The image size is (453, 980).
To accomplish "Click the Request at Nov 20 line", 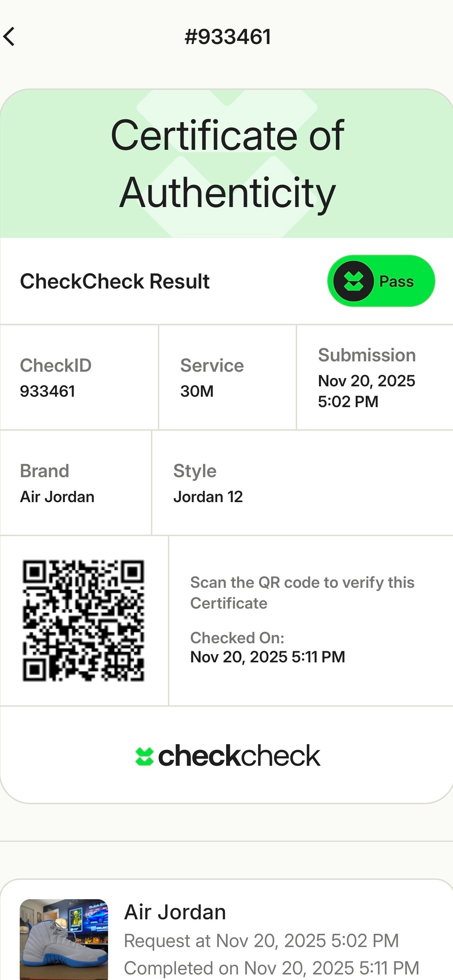I will (261, 941).
